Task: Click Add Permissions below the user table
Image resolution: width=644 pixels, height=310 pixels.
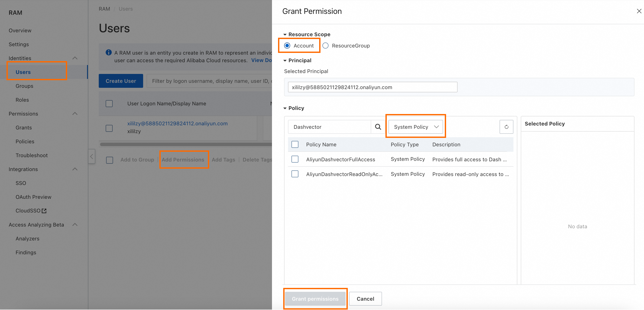Action: click(183, 160)
